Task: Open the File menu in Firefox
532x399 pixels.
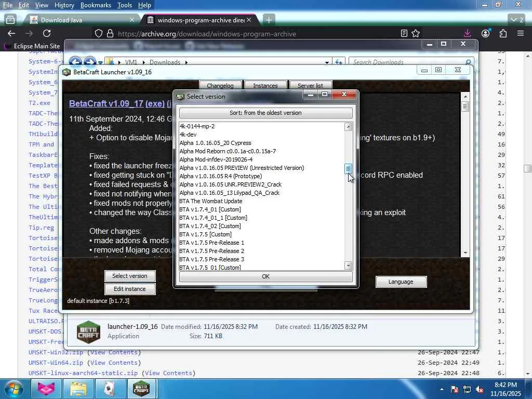Action: point(7,5)
